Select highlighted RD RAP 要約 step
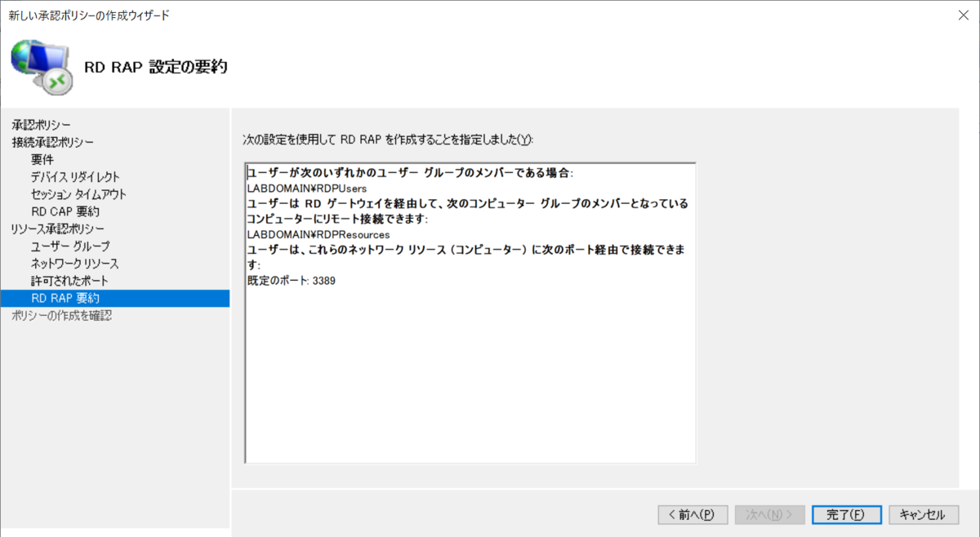This screenshot has height=537, width=980. tap(114, 298)
